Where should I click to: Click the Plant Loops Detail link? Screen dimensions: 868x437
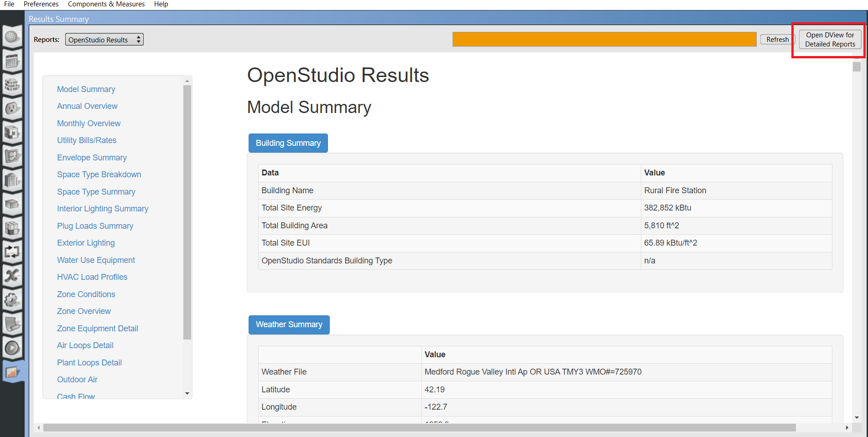(x=89, y=363)
